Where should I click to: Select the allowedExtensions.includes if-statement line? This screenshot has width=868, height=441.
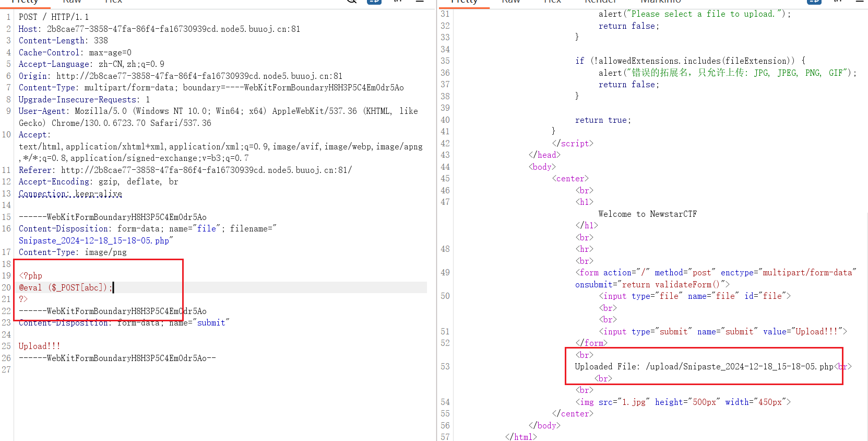tap(690, 61)
